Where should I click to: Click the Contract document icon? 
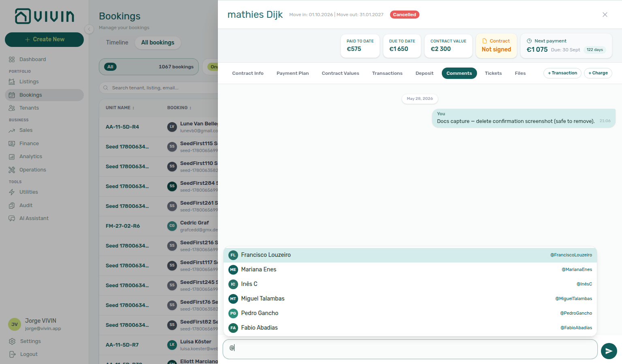pyautogui.click(x=485, y=41)
